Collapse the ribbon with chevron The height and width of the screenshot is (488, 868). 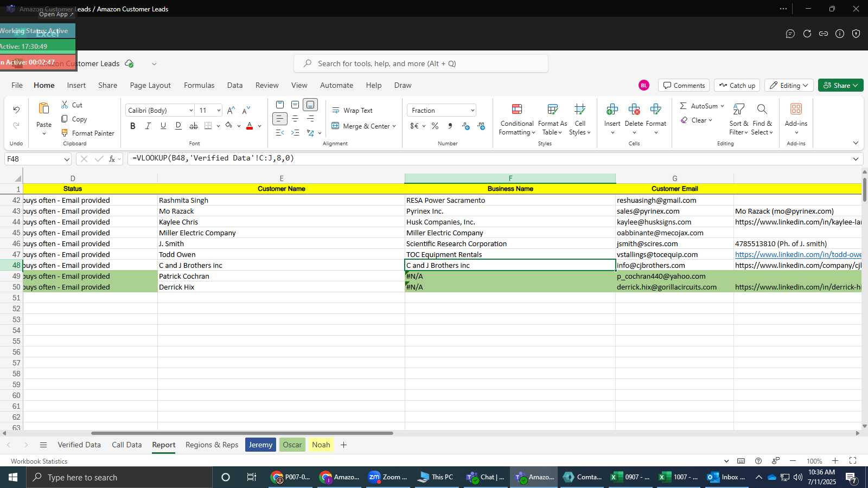[x=856, y=143]
